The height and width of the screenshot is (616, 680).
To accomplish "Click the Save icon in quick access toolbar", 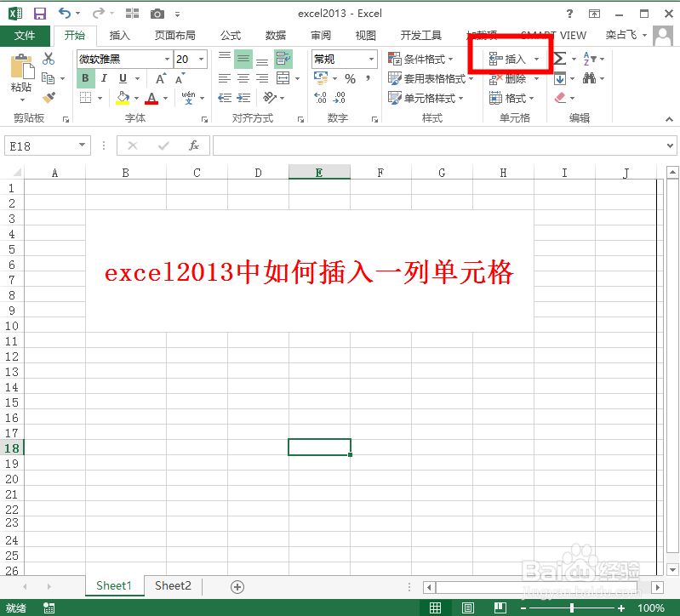I will (40, 14).
